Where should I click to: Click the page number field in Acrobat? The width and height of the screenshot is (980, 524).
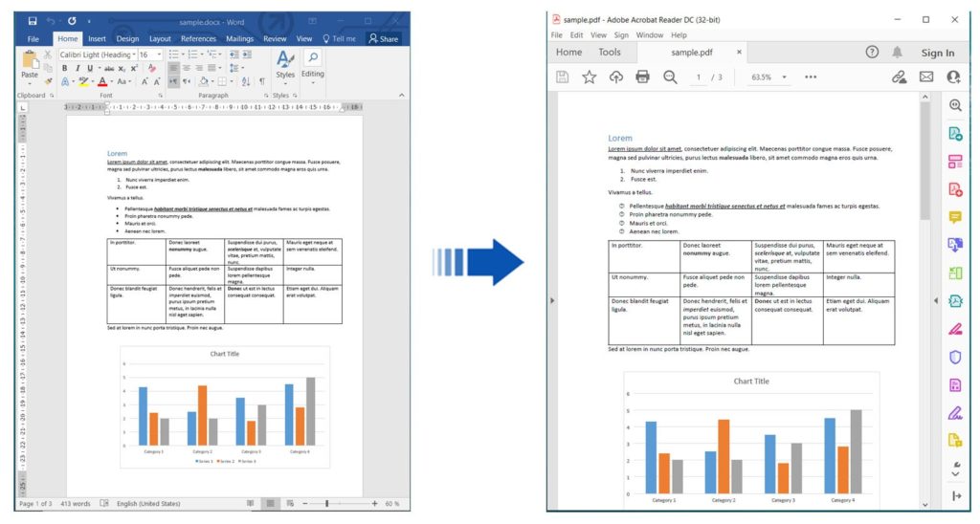699,77
